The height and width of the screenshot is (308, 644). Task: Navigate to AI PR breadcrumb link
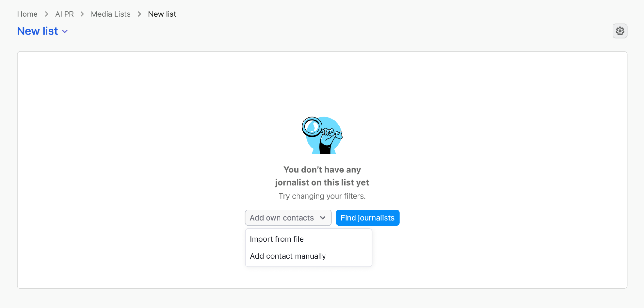coord(64,14)
